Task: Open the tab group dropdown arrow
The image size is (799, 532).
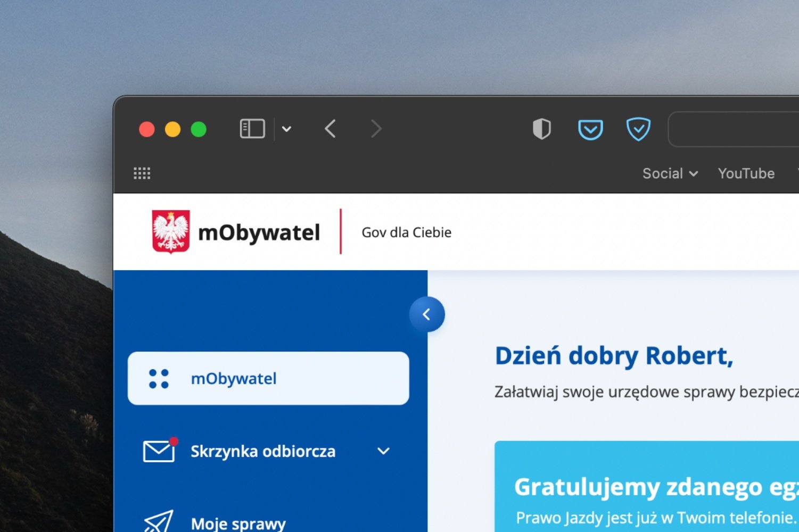Action: (286, 129)
